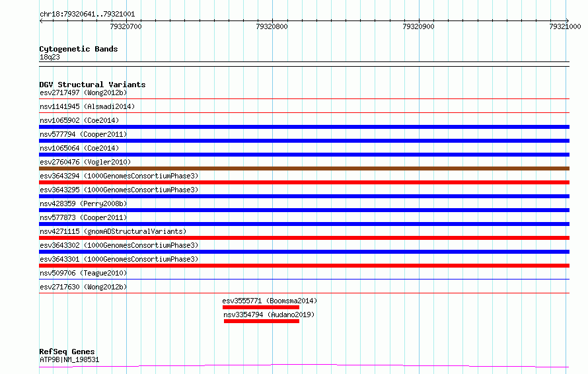Image resolution: width=588 pixels, height=374 pixels.
Task: Click ruler position 79321000
Action: [565, 26]
